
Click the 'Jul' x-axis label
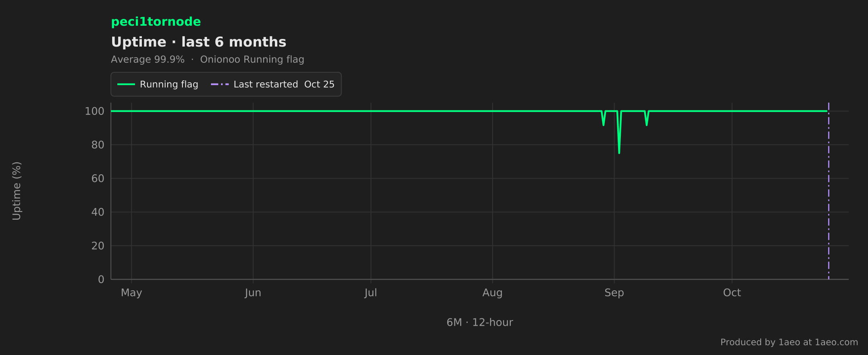click(371, 293)
